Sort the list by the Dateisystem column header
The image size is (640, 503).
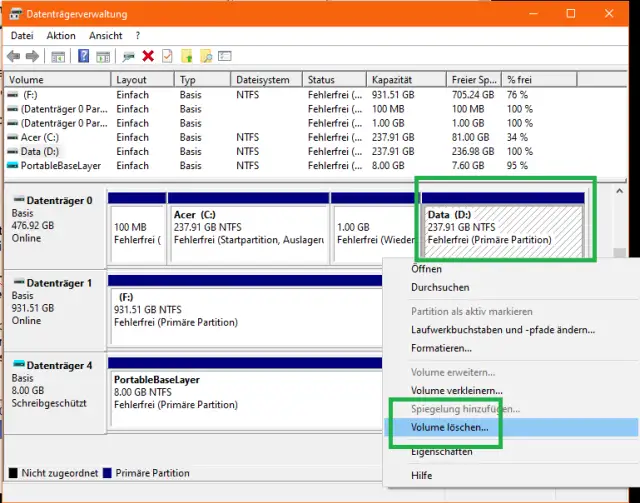(263, 80)
